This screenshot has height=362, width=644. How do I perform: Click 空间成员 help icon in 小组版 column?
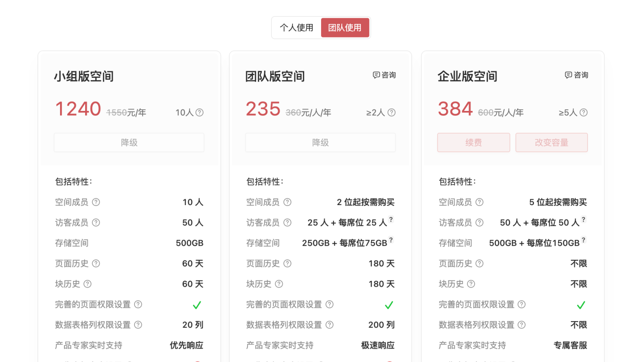[x=96, y=202]
